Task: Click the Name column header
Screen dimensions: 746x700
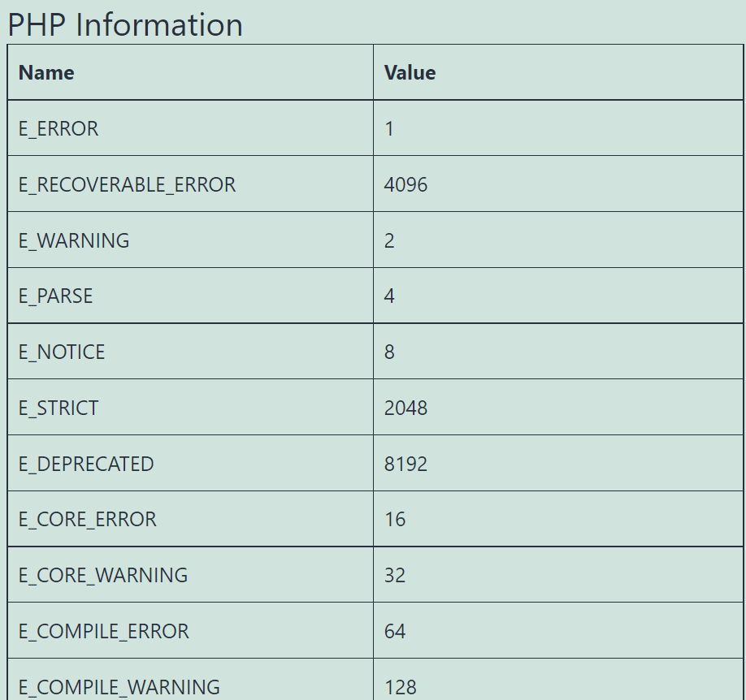Action: pos(46,73)
